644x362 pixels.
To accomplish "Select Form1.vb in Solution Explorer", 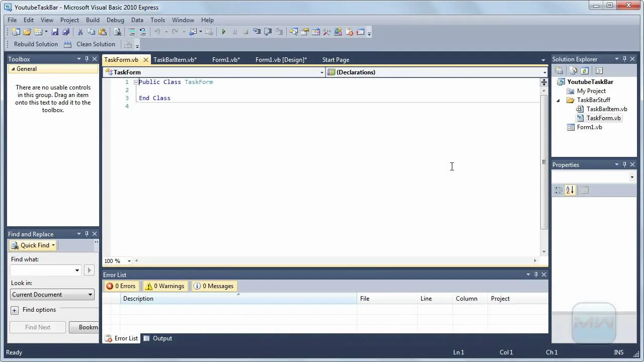I will 589,127.
